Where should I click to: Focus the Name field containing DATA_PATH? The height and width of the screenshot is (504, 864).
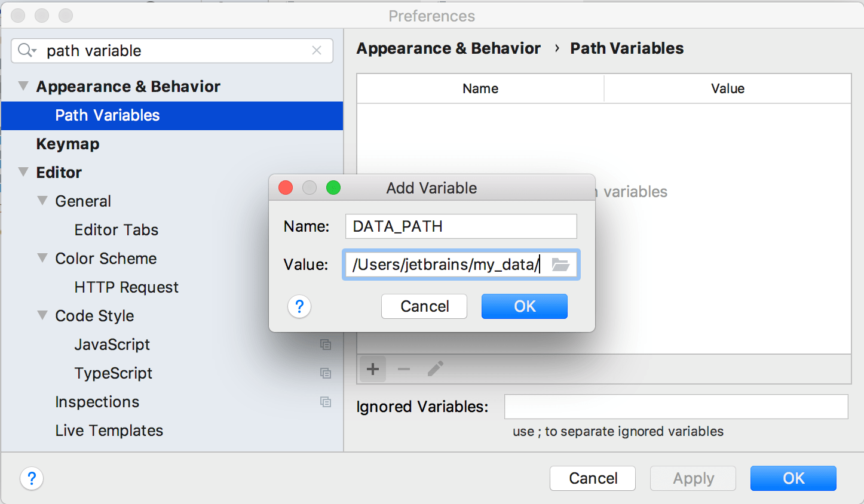(x=460, y=226)
